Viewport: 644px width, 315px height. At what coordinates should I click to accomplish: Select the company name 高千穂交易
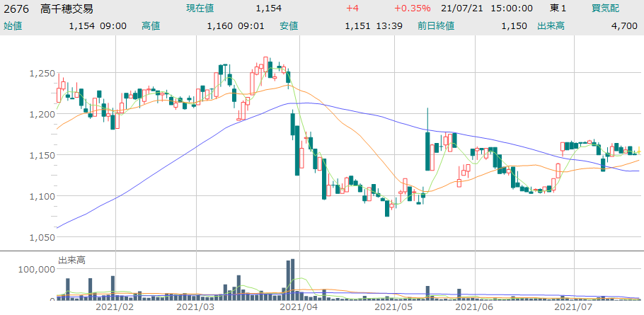(66, 8)
